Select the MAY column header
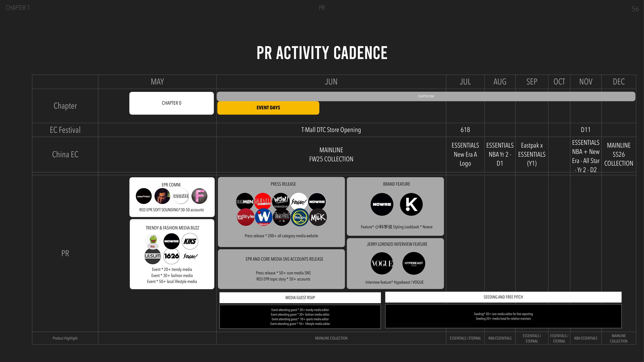The width and height of the screenshot is (644, 362). (x=157, y=82)
